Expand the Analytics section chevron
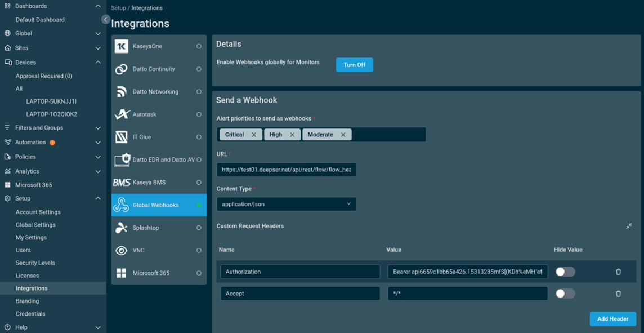 (x=98, y=171)
